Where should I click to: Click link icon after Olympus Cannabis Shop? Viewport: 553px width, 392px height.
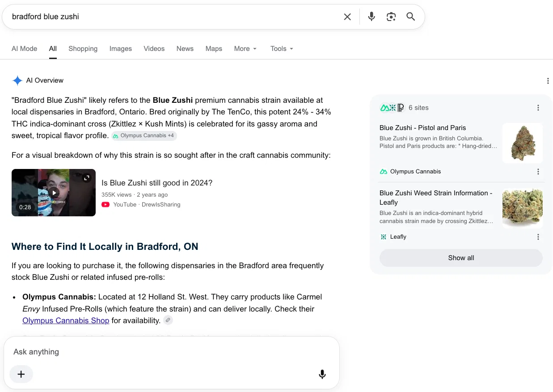point(168,320)
